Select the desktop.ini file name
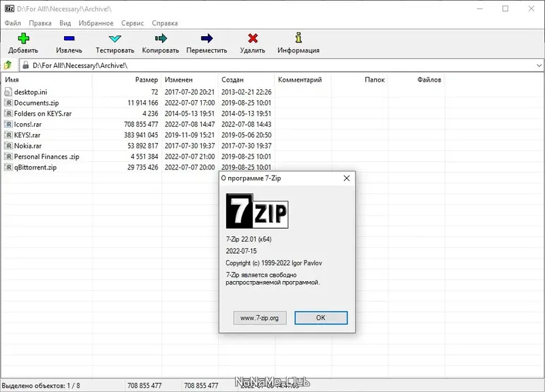This screenshot has width=545, height=392. pos(31,92)
